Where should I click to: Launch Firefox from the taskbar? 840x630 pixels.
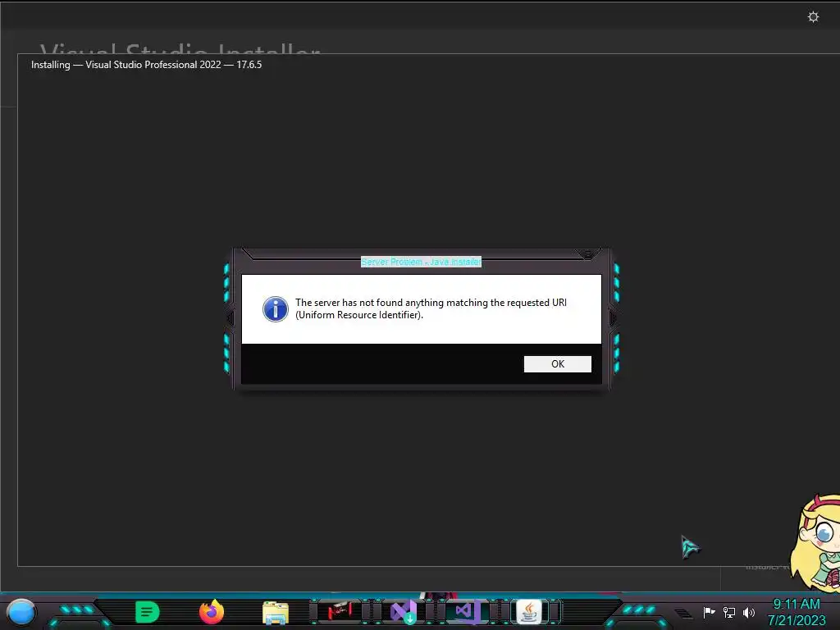pos(212,612)
